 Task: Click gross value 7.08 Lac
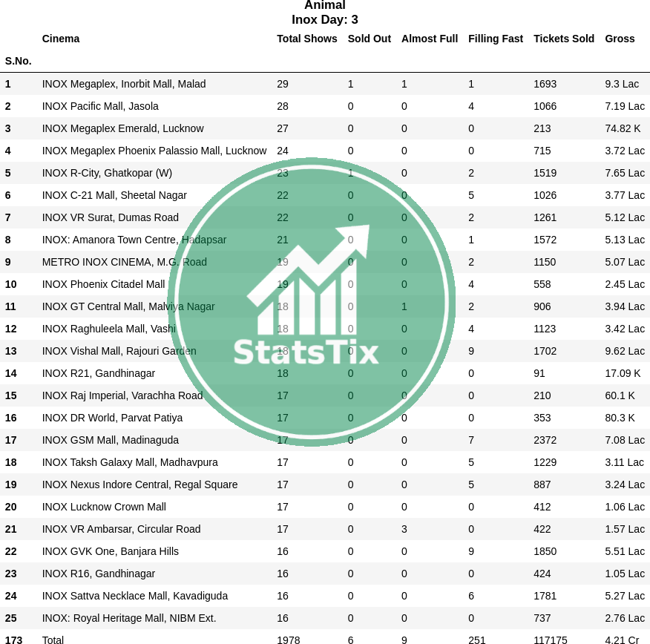tap(625, 440)
